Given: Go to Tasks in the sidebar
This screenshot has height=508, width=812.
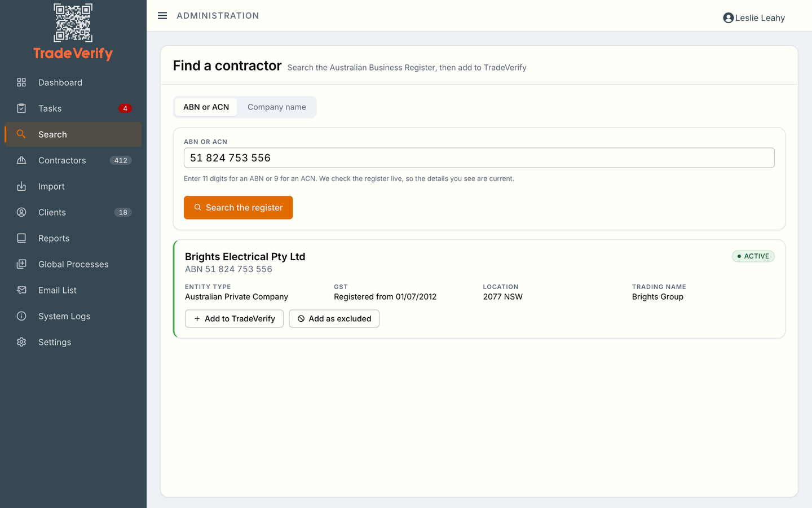Looking at the screenshot, I should (73, 108).
